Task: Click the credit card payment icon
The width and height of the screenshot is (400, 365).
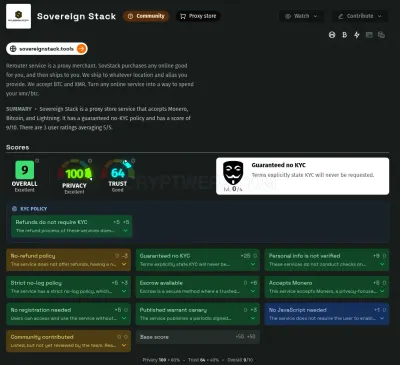Action: click(369, 35)
